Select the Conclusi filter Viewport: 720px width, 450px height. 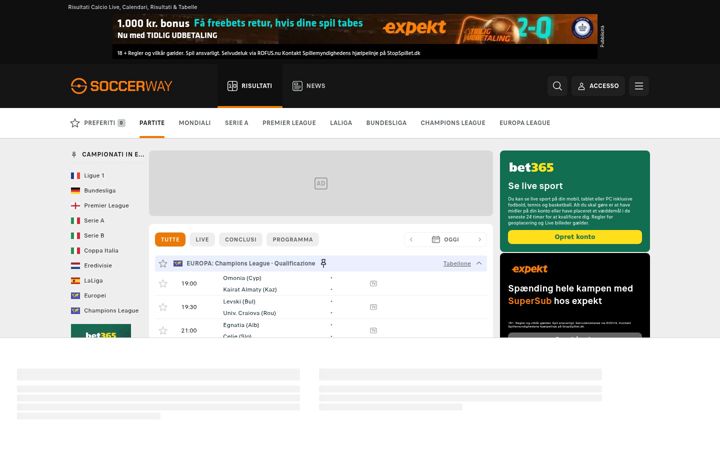pos(241,239)
